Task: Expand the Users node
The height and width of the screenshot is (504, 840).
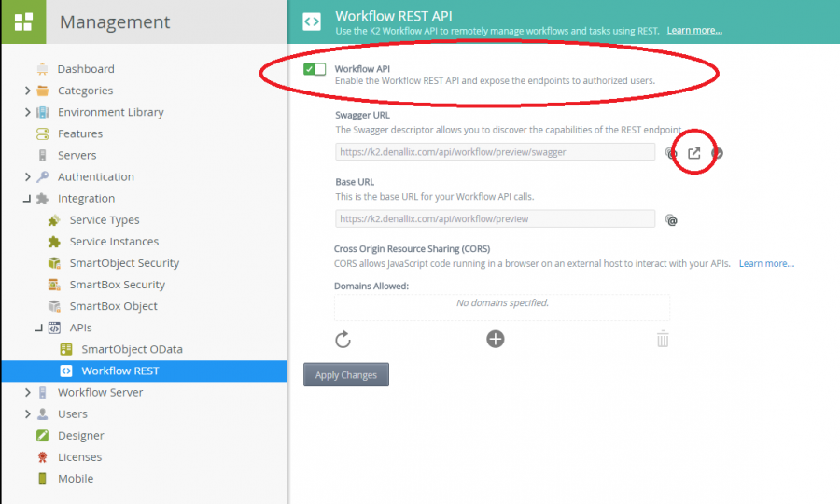Action: pyautogui.click(x=27, y=414)
